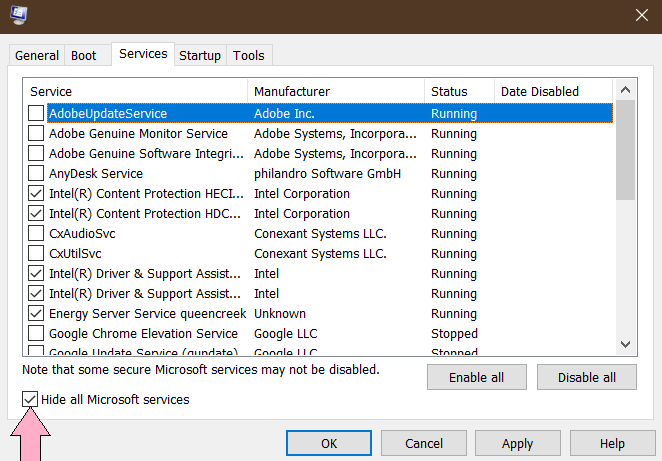Apply the service changes
This screenshot has height=461, width=662.
tap(518, 443)
